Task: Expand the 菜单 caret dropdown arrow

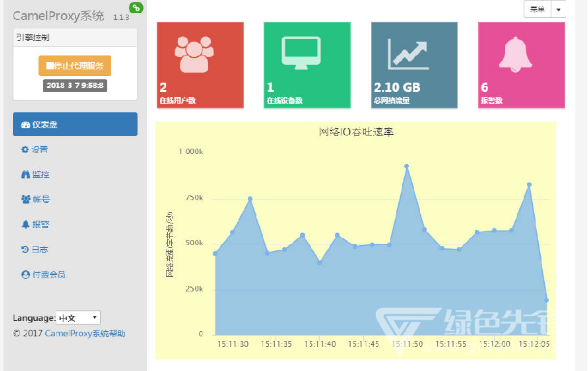Action: (x=558, y=9)
